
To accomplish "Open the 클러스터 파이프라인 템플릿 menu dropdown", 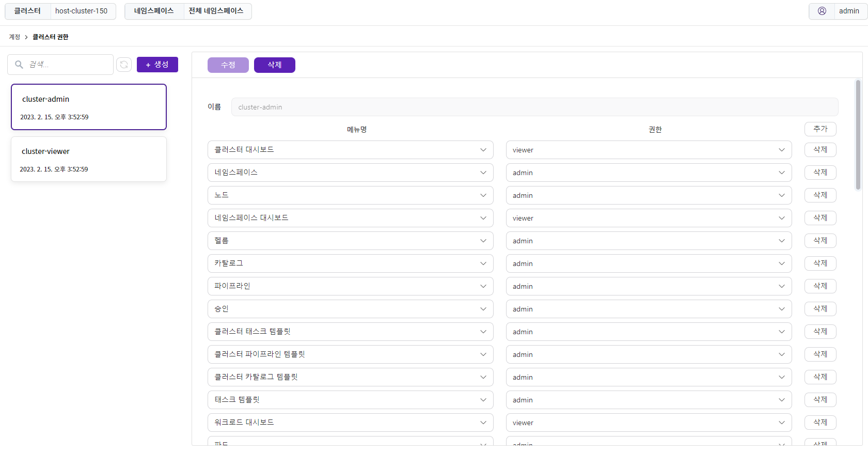I will coord(351,354).
